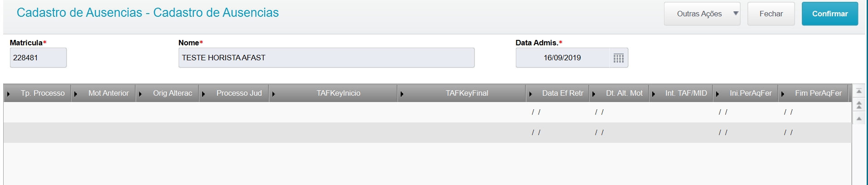Click the Data Admis. date field
This screenshot has width=868, height=185.
562,58
